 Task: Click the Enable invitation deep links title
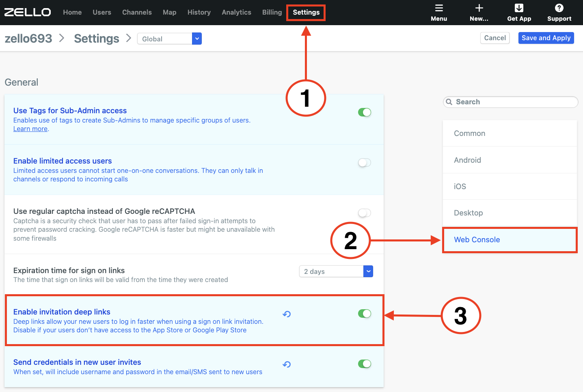[x=62, y=312]
